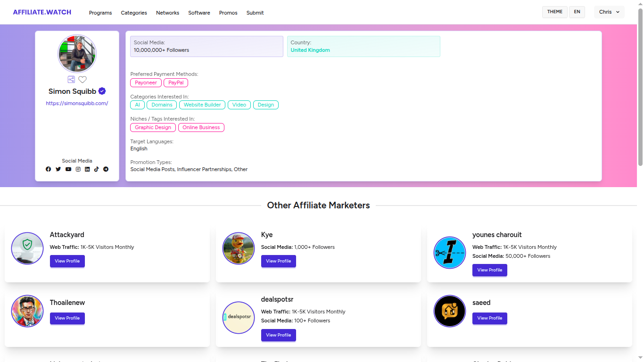Open Simon Squibb's Facebook profile icon
Viewport: 644px width, 362px height.
click(49, 169)
